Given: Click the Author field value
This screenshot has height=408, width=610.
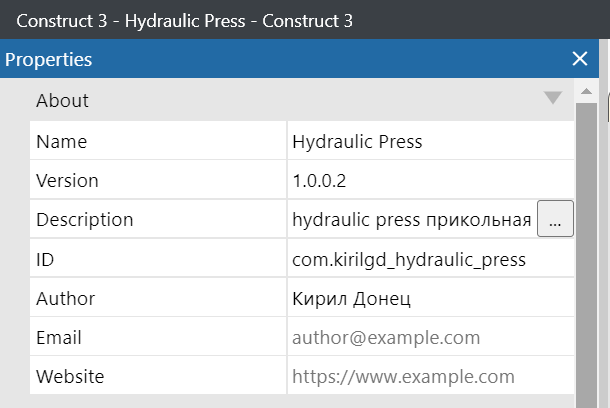Looking at the screenshot, I should tap(431, 298).
